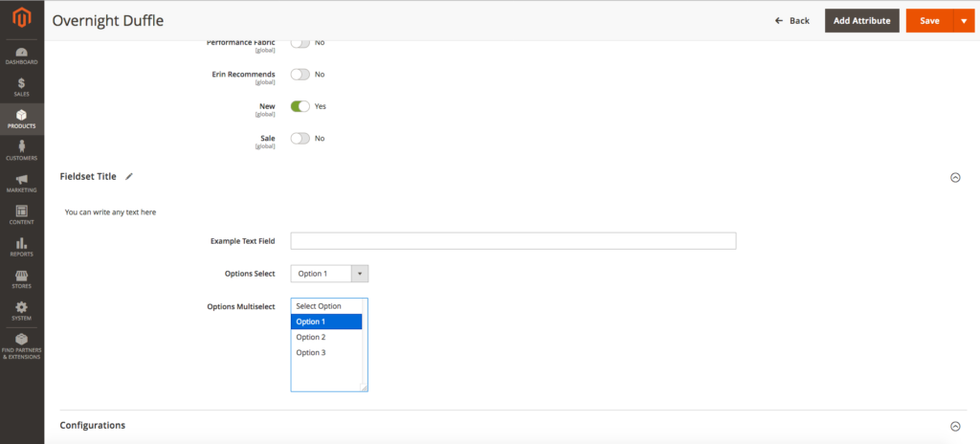980x444 pixels.
Task: Collapse the Configurations section chevron
Action: (955, 427)
